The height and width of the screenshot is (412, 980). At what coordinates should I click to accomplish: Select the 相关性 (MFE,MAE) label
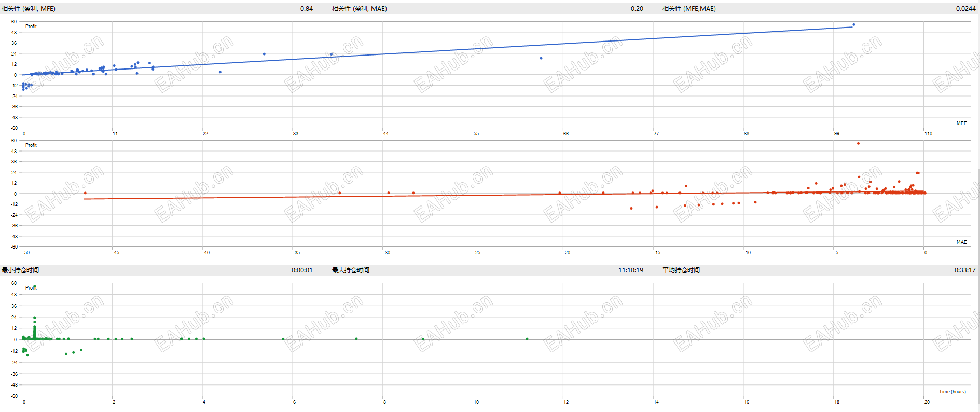click(689, 9)
